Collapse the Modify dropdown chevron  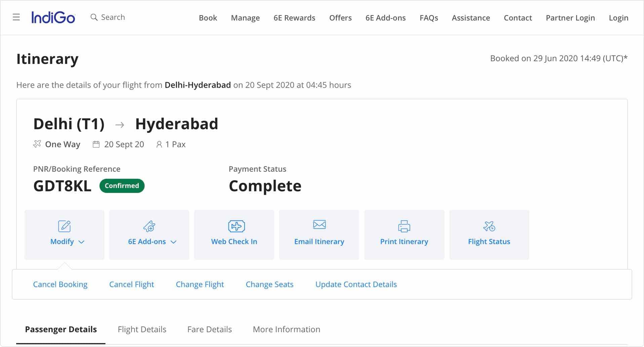click(x=81, y=242)
